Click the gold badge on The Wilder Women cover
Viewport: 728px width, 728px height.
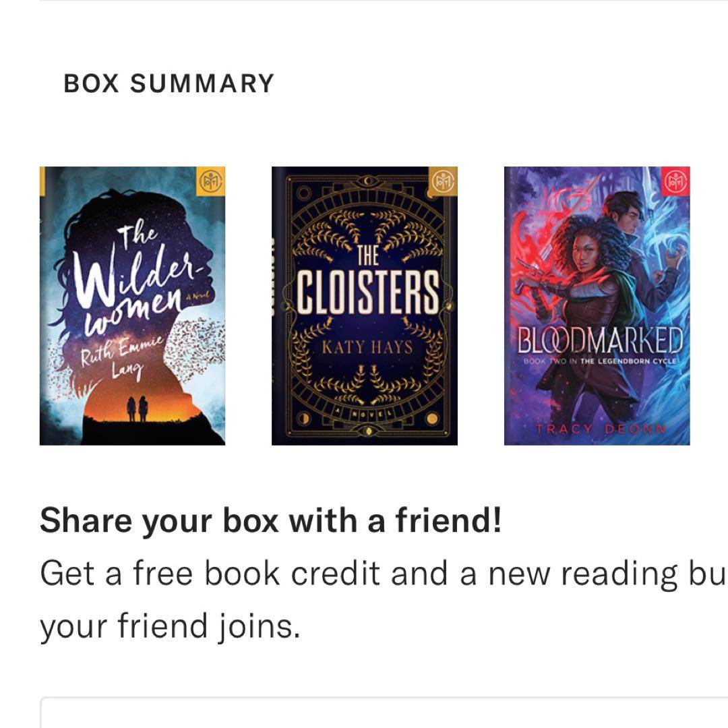212,181
